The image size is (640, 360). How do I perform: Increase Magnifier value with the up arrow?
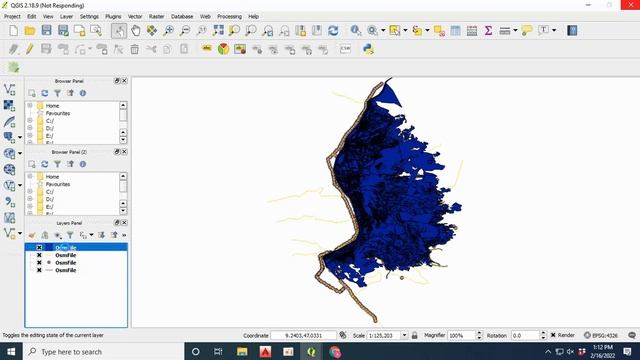pyautogui.click(x=479, y=333)
